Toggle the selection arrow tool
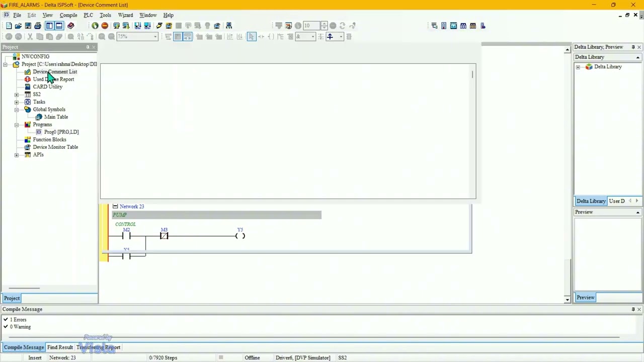 (x=252, y=37)
